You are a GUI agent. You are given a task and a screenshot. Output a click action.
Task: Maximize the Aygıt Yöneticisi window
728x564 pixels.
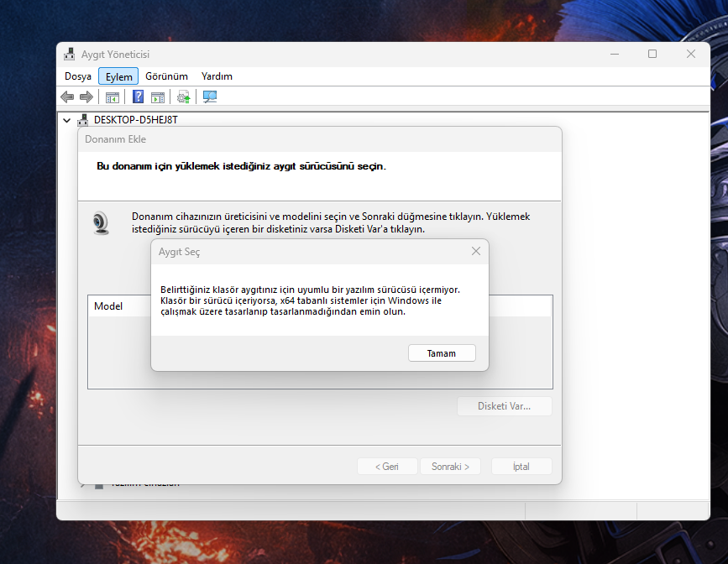[x=652, y=55]
